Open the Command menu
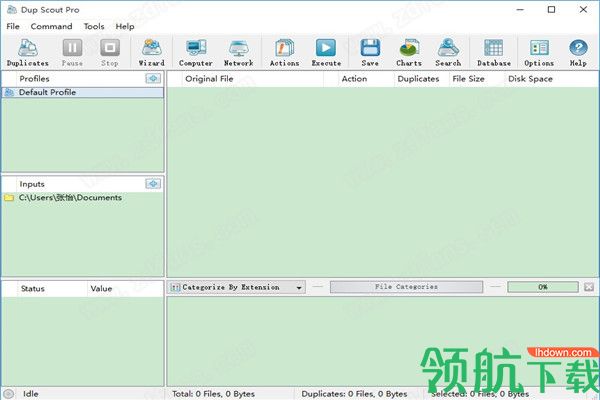 click(51, 26)
